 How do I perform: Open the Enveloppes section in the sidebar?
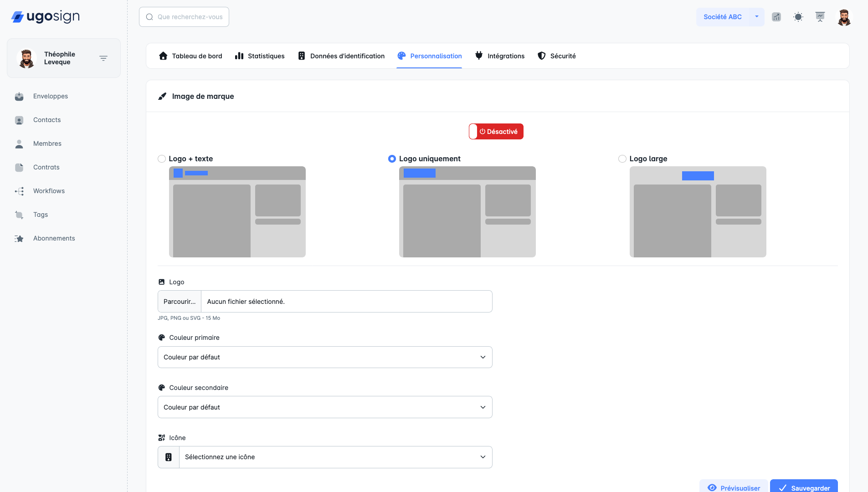point(50,96)
